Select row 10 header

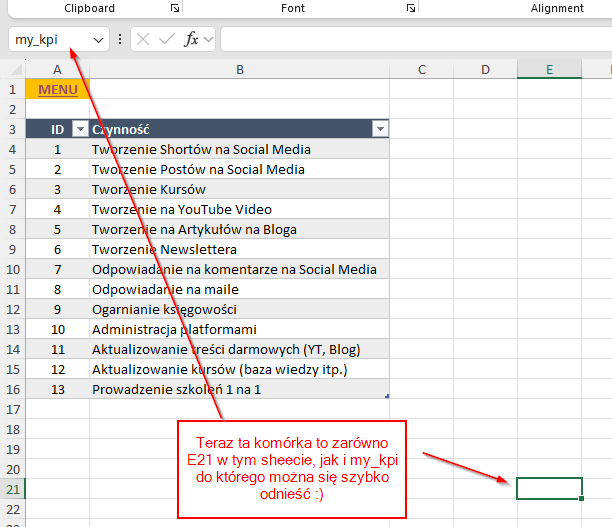pyautogui.click(x=12, y=269)
